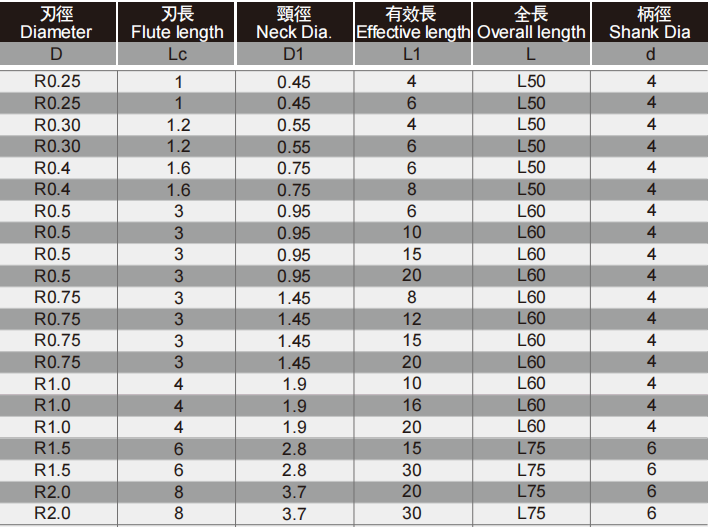Click the effective length value 12
Viewport: 709px width, 527px height.
click(x=412, y=319)
